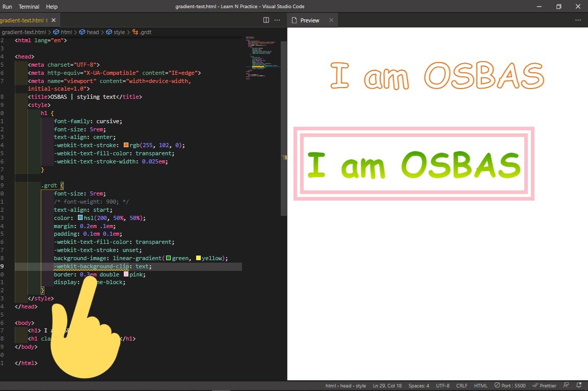
Task: Click Port : 5500 Live Server status
Action: [510, 386]
